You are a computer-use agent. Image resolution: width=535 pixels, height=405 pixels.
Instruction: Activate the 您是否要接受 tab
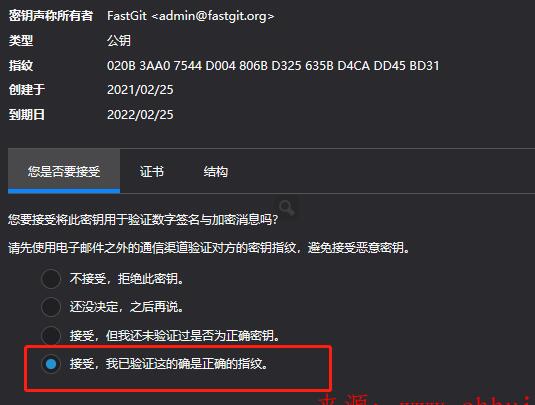(x=64, y=171)
